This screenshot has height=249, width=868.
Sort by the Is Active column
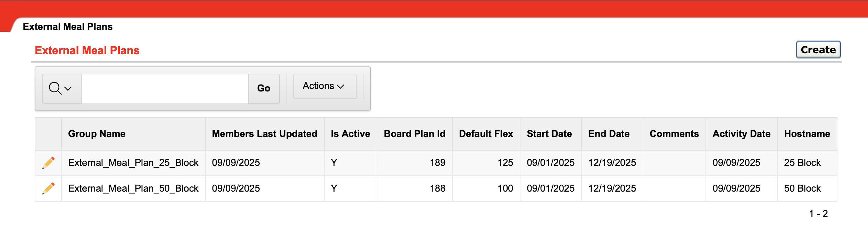(x=350, y=134)
